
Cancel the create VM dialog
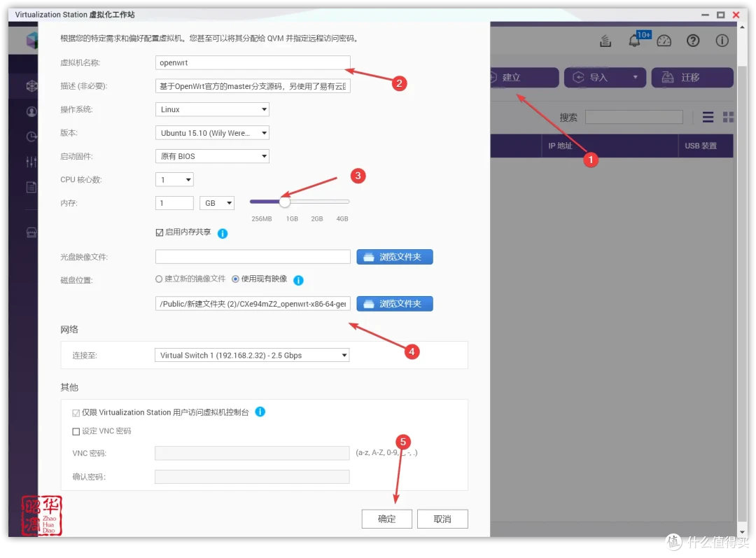click(442, 519)
